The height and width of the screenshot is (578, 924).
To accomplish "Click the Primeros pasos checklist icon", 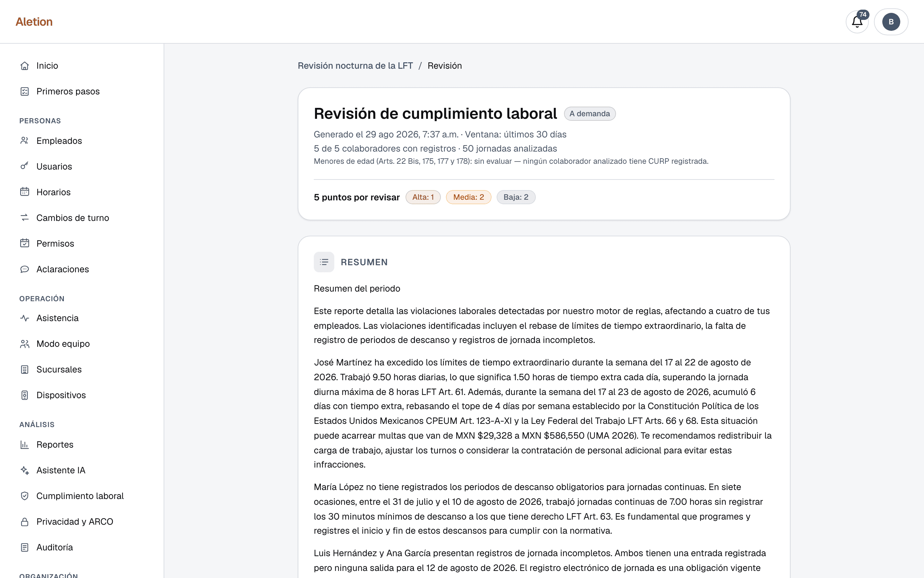I will 25,92.
